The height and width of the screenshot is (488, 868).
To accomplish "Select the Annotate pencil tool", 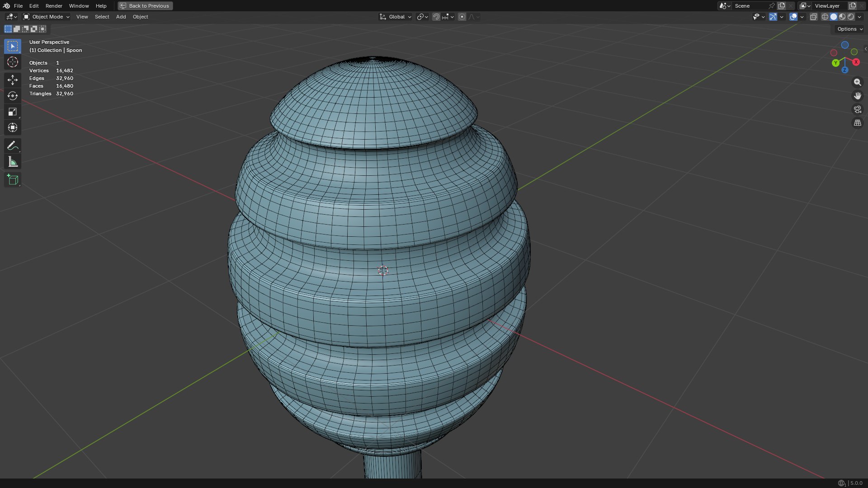I will [13, 145].
